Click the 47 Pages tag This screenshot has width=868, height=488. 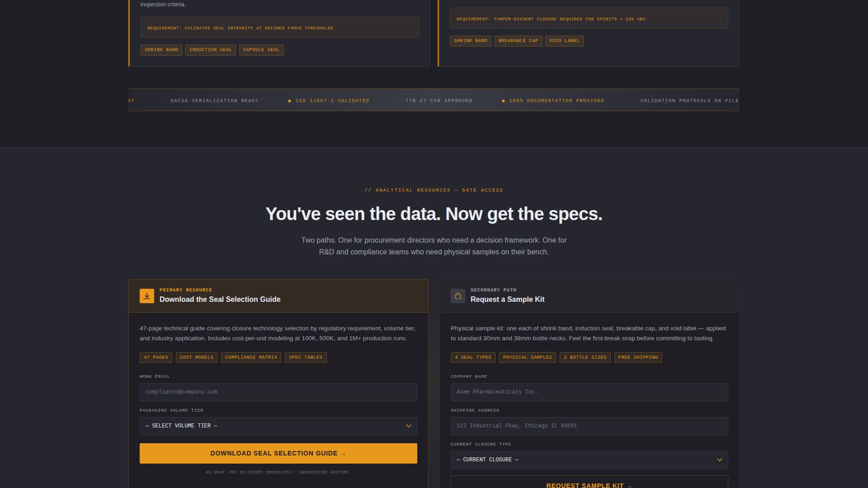point(156,357)
